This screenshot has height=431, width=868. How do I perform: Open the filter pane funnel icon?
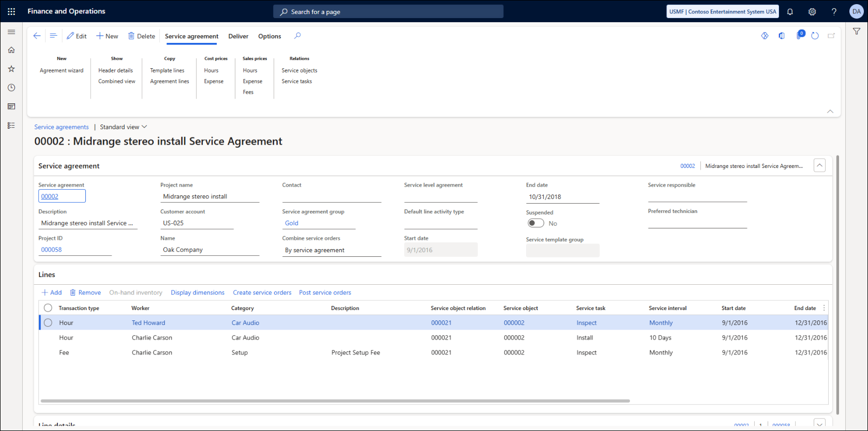(x=857, y=32)
